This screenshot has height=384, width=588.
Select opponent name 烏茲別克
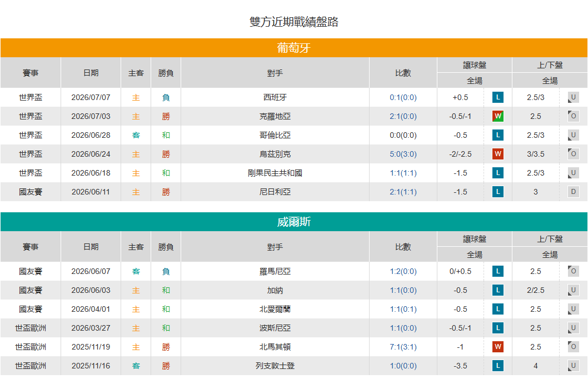pos(275,154)
